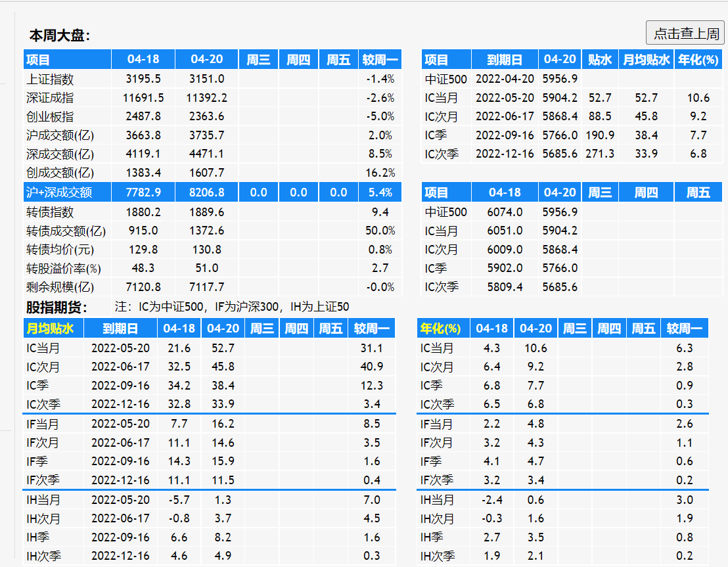The image size is (728, 567).
Task: Click the 8206.8 total turnover value
Action: pyautogui.click(x=206, y=193)
